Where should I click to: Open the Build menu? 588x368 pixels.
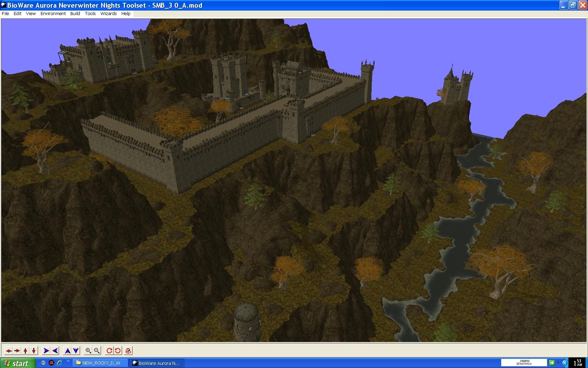[75, 14]
